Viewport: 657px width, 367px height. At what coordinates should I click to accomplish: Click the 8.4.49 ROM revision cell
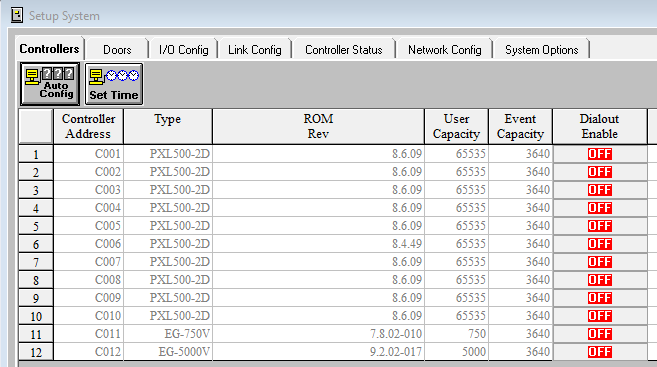click(x=318, y=244)
